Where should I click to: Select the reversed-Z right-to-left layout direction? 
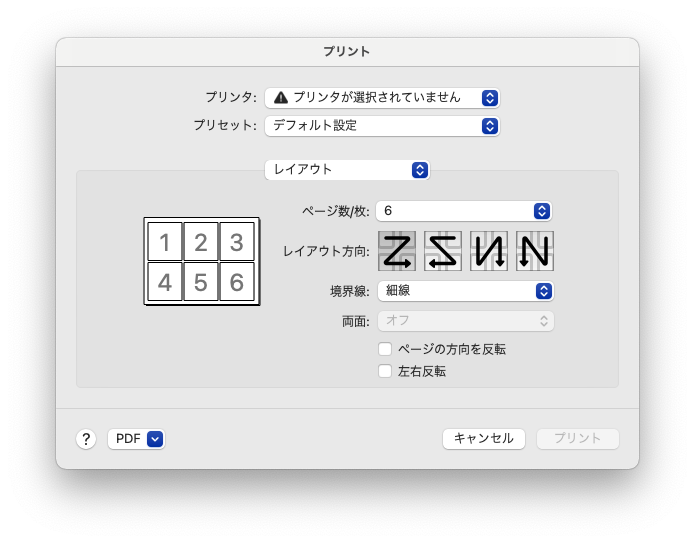(443, 251)
